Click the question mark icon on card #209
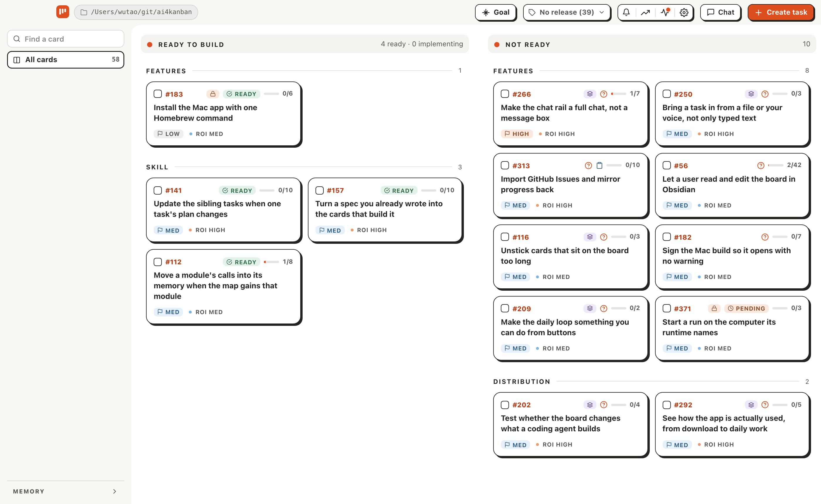The width and height of the screenshot is (821, 504). [603, 309]
